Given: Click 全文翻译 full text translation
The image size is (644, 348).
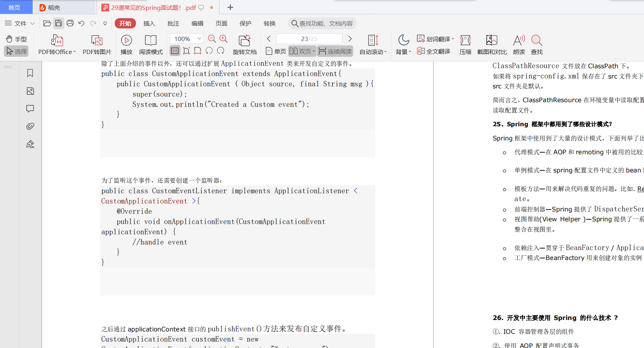Looking at the screenshot, I should (434, 51).
